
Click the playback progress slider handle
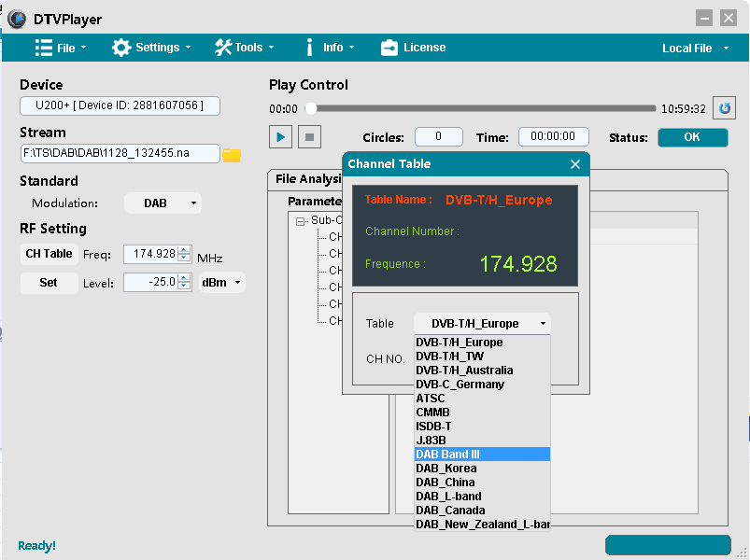pyautogui.click(x=311, y=108)
